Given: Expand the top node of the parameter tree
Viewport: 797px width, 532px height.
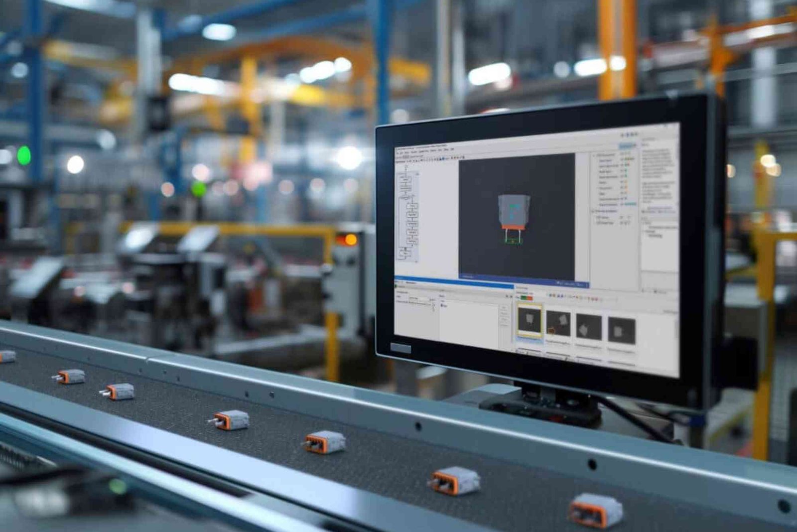Looking at the screenshot, I should pyautogui.click(x=593, y=155).
